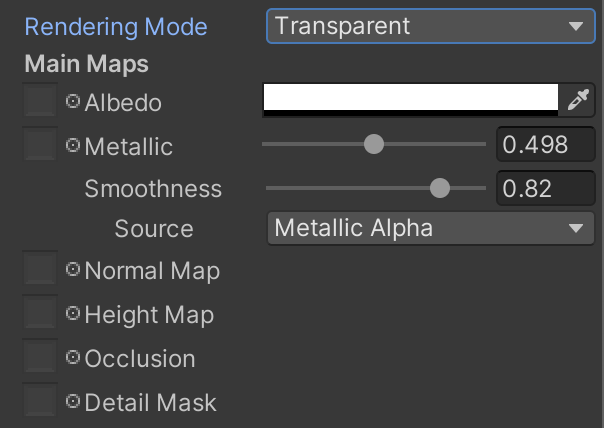Click the Detail Mask texture picker circle
The width and height of the screenshot is (604, 428).
point(73,401)
